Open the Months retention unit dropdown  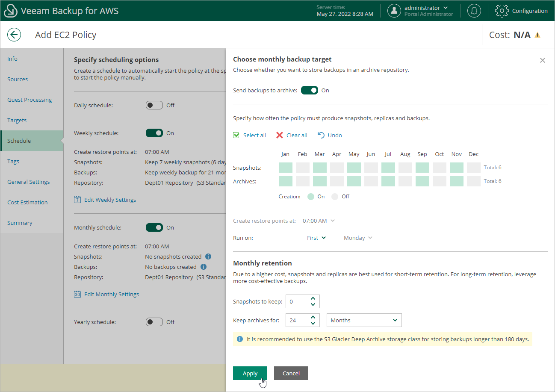(364, 320)
